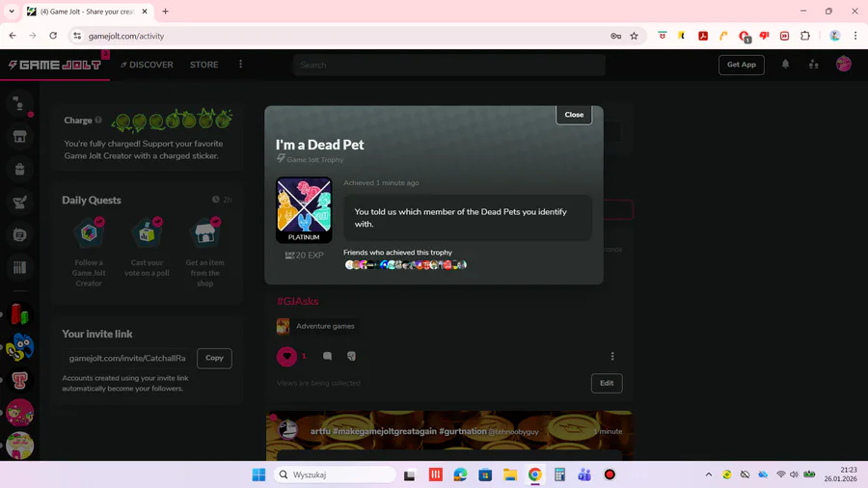Viewport: 868px width, 488px height.
Task: Open the password key icon in address bar
Action: [x=615, y=36]
